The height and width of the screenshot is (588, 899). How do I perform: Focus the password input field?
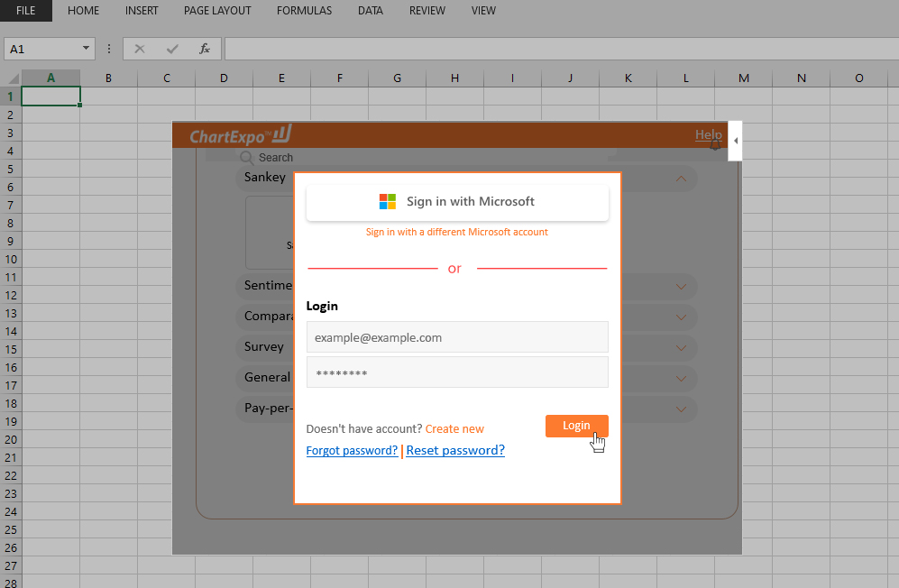(x=457, y=372)
